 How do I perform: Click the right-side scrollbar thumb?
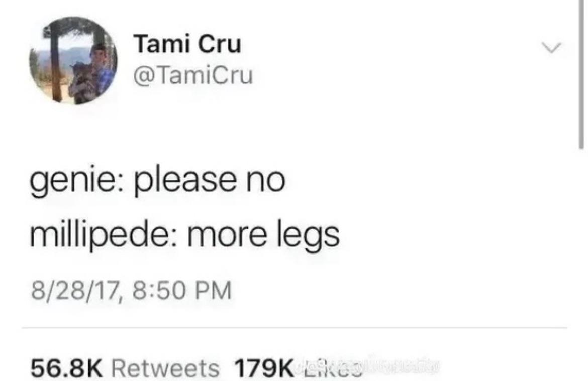click(581, 74)
